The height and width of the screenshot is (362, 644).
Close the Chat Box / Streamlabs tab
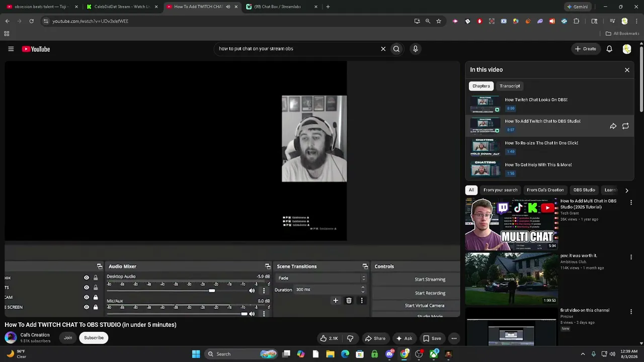(x=316, y=7)
